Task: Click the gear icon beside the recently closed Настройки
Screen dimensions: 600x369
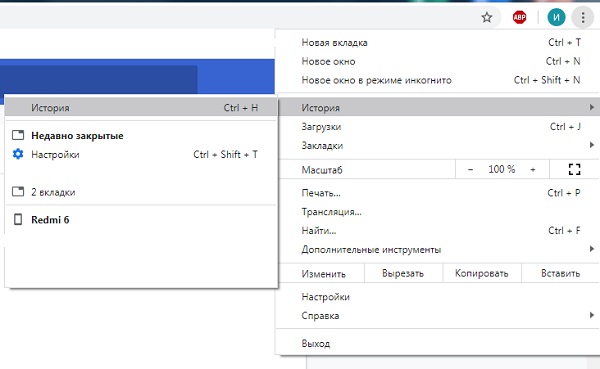Action: (18, 154)
